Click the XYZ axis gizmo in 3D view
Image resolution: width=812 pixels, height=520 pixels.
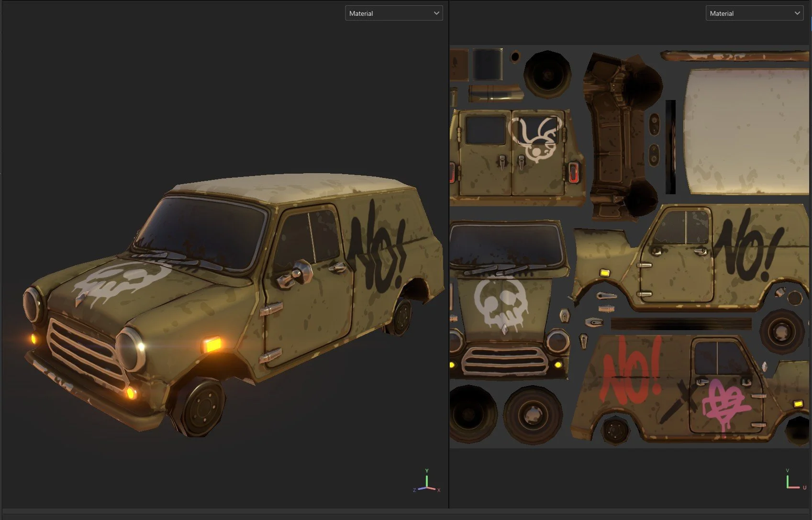click(426, 482)
